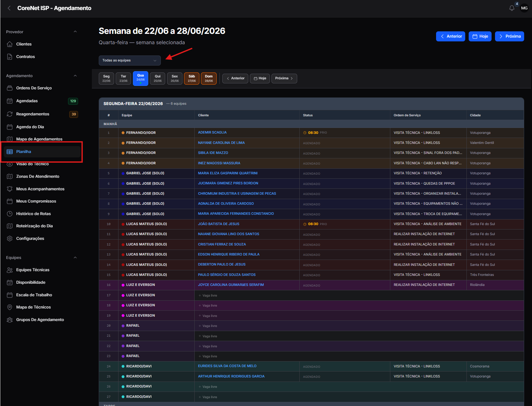Select the Seg 22/06 day tab
The width and height of the screenshot is (532, 406).
pyautogui.click(x=106, y=78)
